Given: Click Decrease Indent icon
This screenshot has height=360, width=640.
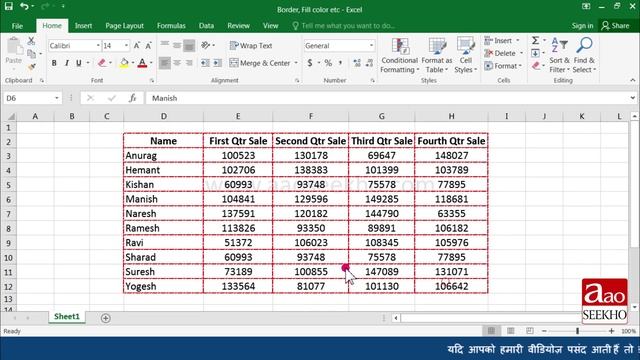Looking at the screenshot, I should click(205, 63).
